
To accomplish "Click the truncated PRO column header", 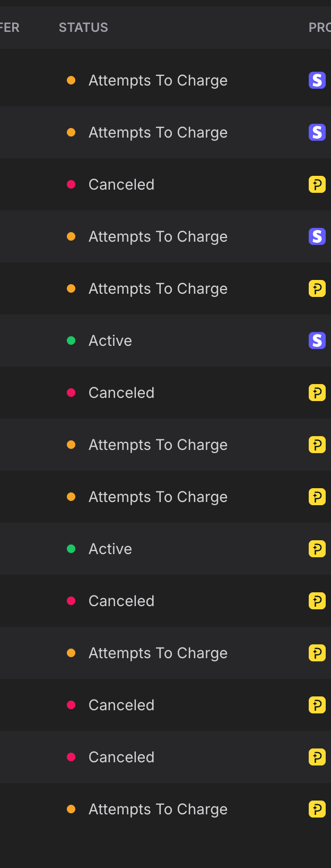I will point(320,28).
